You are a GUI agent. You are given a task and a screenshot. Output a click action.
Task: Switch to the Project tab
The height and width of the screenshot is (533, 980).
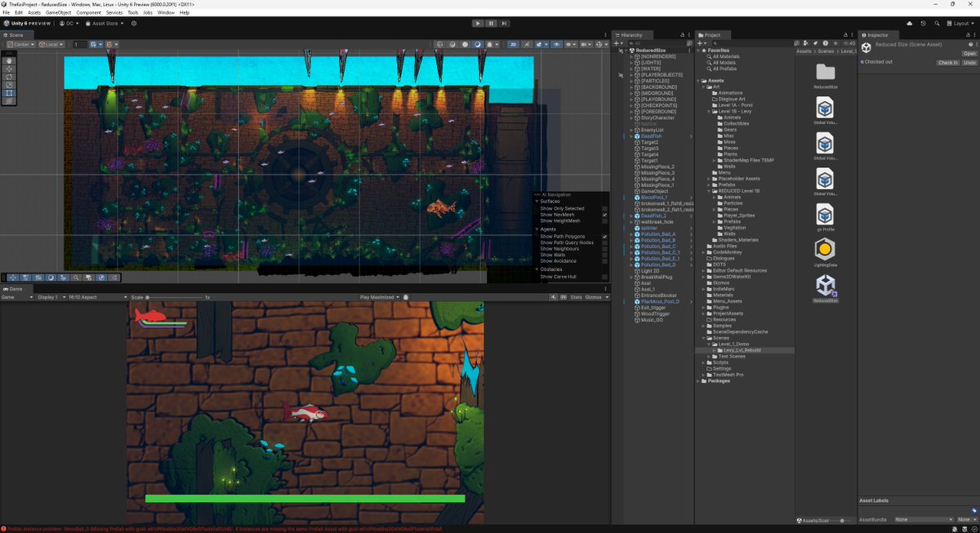711,34
